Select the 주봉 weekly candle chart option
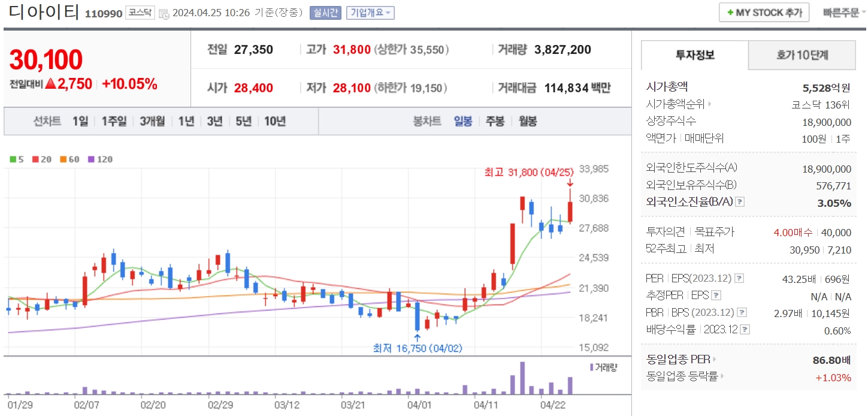 pyautogui.click(x=495, y=121)
